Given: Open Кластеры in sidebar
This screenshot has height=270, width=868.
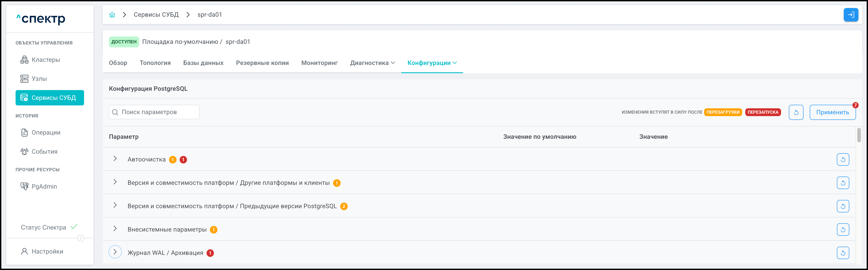Looking at the screenshot, I should pos(46,60).
